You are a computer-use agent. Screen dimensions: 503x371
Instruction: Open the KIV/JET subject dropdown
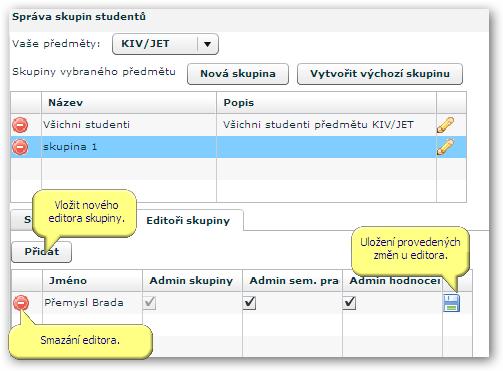pyautogui.click(x=165, y=44)
